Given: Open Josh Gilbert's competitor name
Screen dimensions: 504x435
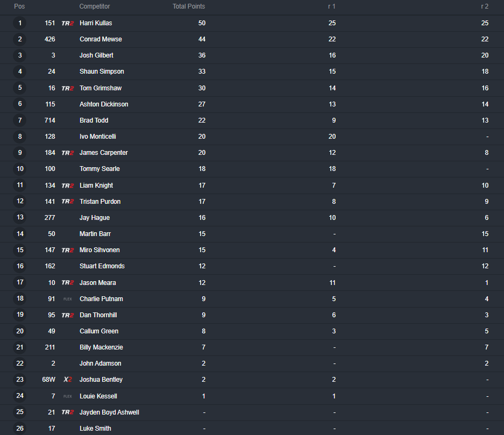Looking at the screenshot, I should coord(96,55).
